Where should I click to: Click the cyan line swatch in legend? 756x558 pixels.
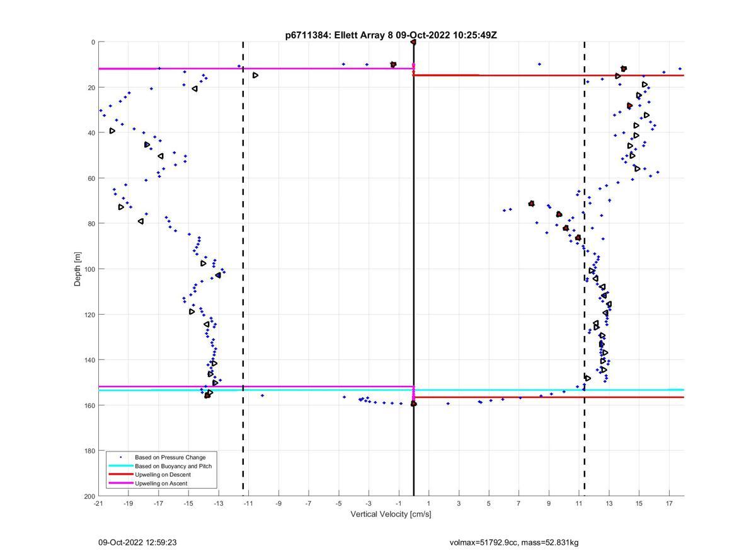[120, 466]
